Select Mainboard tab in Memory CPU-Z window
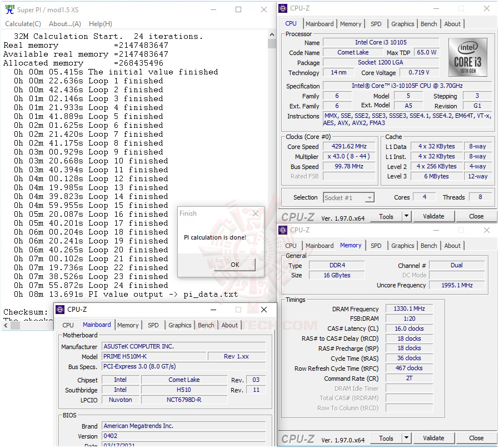The width and height of the screenshot is (499, 448). click(320, 246)
